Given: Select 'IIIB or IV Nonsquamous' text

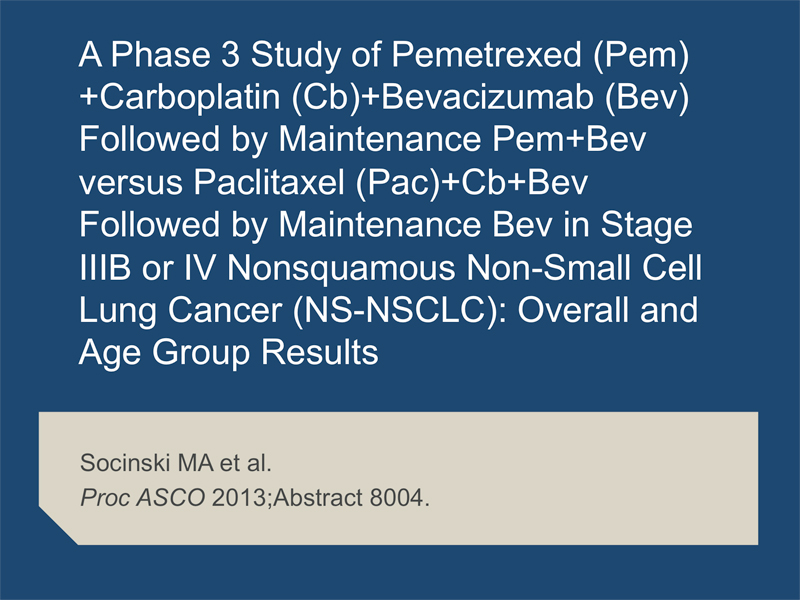Looking at the screenshot, I should coord(267,267).
